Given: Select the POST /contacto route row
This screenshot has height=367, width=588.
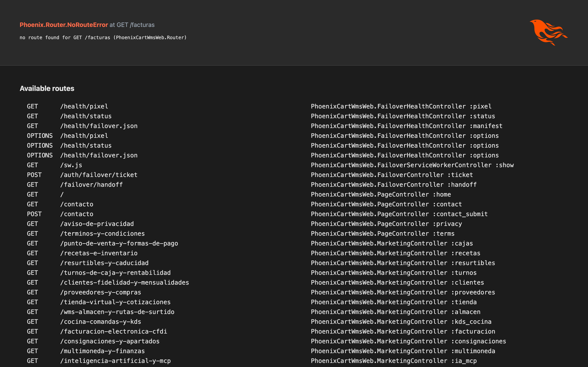Looking at the screenshot, I should (x=294, y=214).
